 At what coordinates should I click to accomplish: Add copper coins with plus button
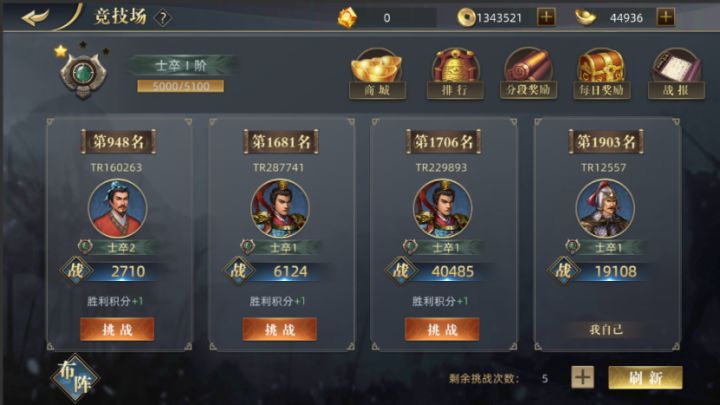pos(546,17)
